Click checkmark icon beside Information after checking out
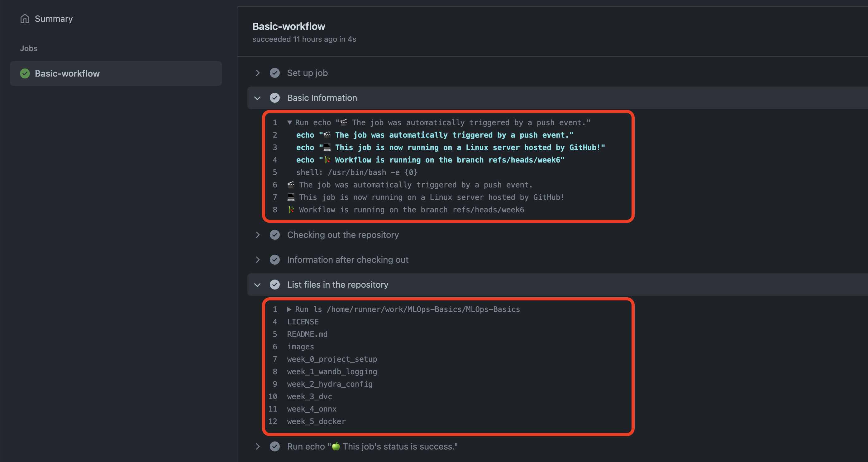The width and height of the screenshot is (868, 462). [x=274, y=260]
